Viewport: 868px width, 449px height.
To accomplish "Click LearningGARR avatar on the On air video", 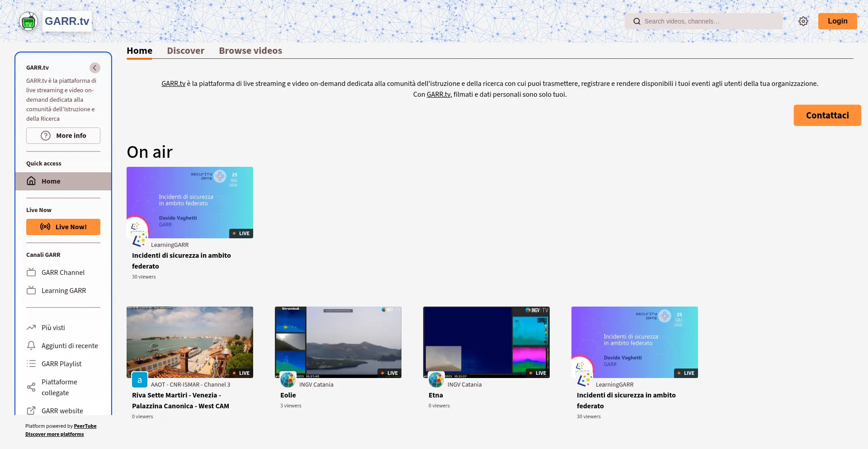I will tap(140, 240).
